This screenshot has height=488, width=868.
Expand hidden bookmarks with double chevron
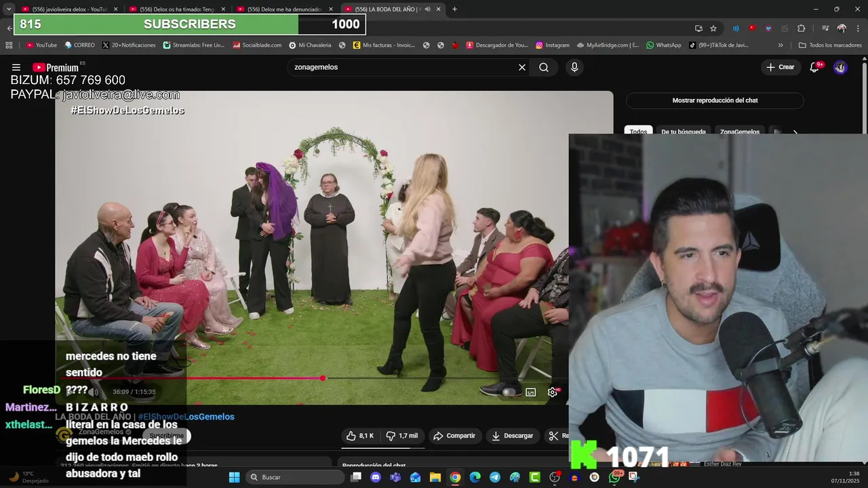tap(781, 45)
